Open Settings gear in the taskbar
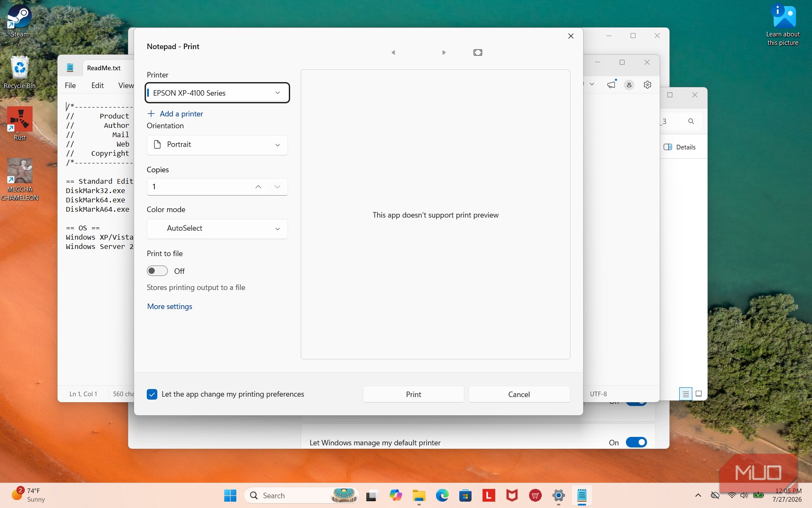Screen dimensions: 812x508 (559, 495)
